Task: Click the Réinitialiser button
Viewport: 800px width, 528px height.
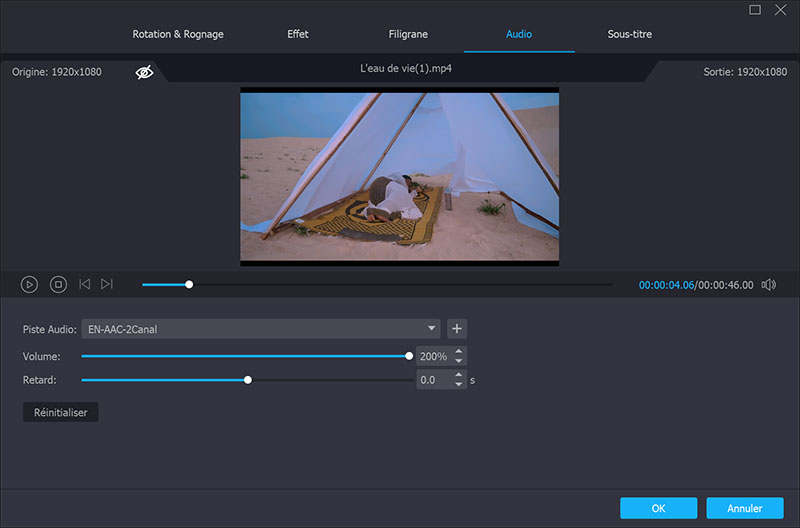Action: click(61, 412)
